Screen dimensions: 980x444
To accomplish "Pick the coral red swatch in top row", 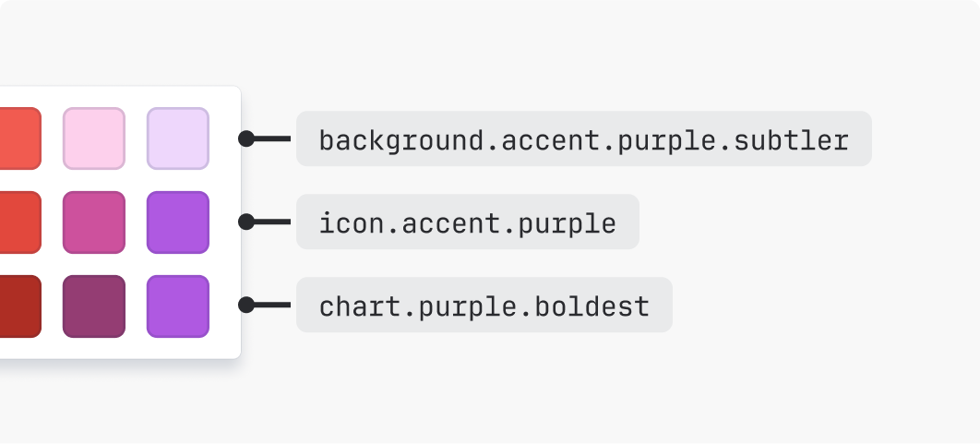I will point(18,138).
